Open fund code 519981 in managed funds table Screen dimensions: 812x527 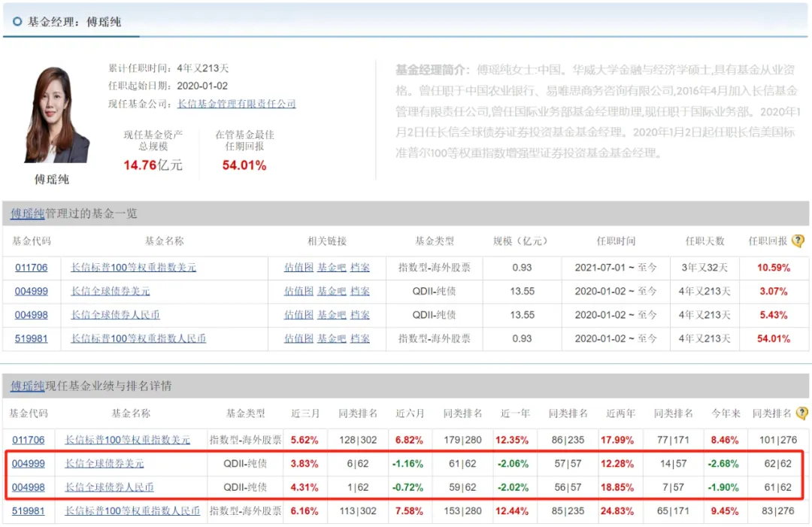[x=31, y=338]
